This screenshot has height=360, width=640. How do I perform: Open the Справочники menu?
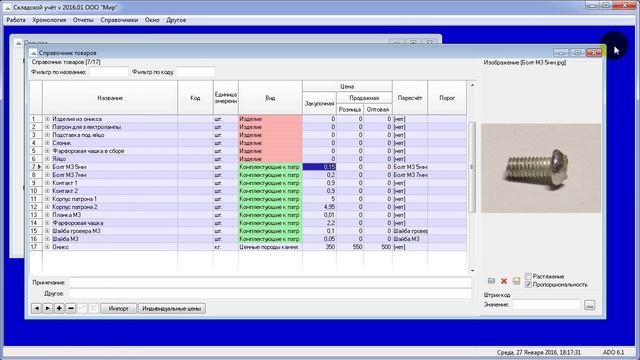click(119, 20)
